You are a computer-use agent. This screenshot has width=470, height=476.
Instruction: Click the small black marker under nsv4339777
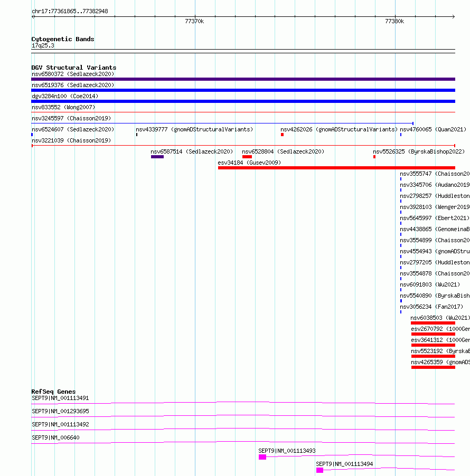click(137, 135)
